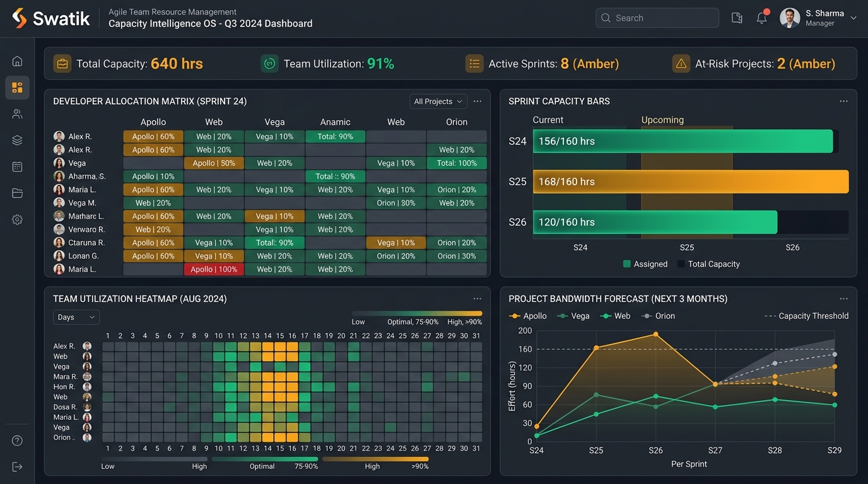Click Matharc L. avatar in matrix
The width and height of the screenshot is (868, 484).
59,216
